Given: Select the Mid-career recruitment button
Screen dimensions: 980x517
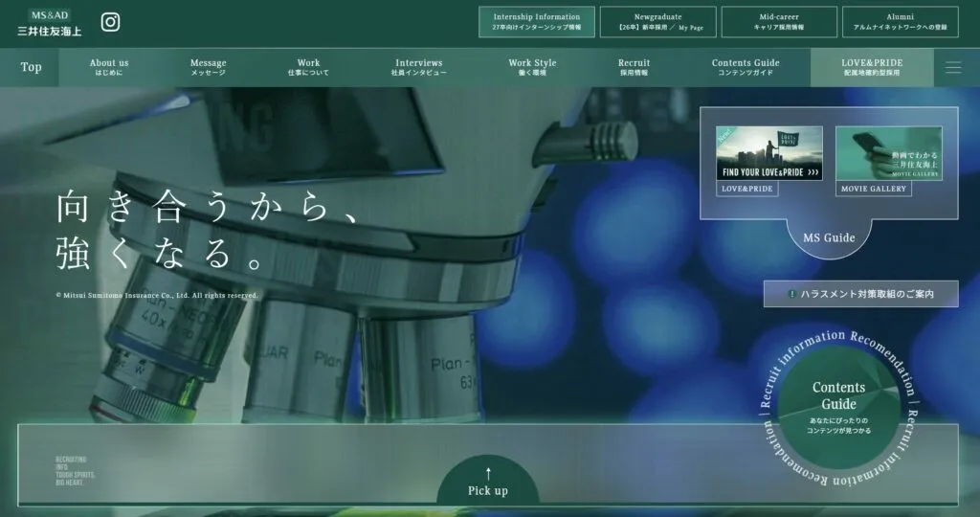Looking at the screenshot, I should [780, 22].
